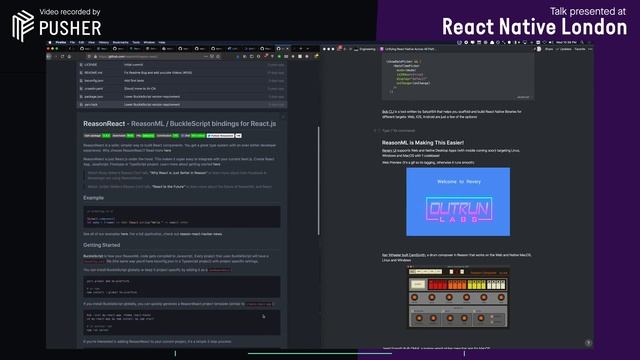Viewport: 640px width, 360px height.
Task: Toggle Favorite for the Notion page
Action: pyautogui.click(x=580, y=49)
